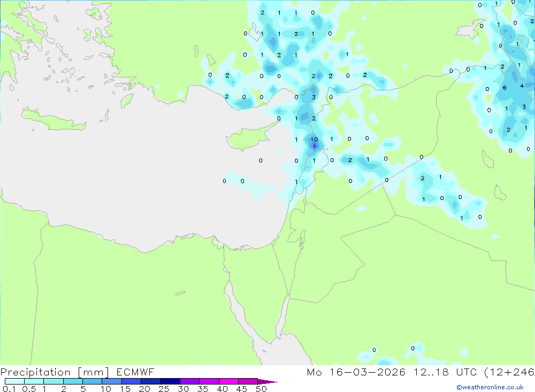Click the 25–30 mm dark blue legend box
The width and height of the screenshot is (535, 392).
pos(170,381)
